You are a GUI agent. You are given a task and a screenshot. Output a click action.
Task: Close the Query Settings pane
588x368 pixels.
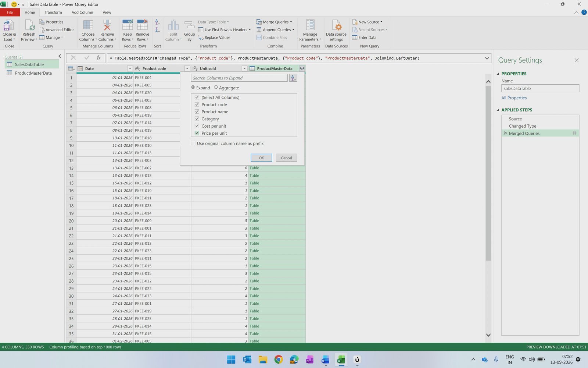[x=577, y=60]
